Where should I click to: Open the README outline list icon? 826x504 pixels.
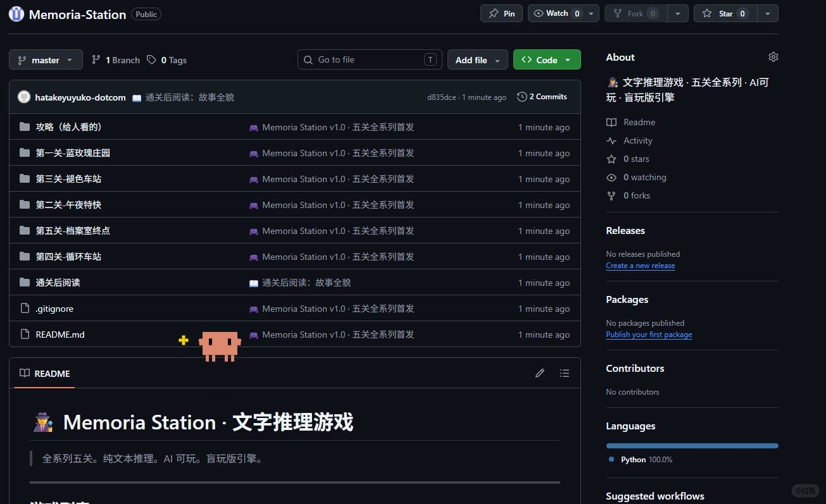click(565, 373)
